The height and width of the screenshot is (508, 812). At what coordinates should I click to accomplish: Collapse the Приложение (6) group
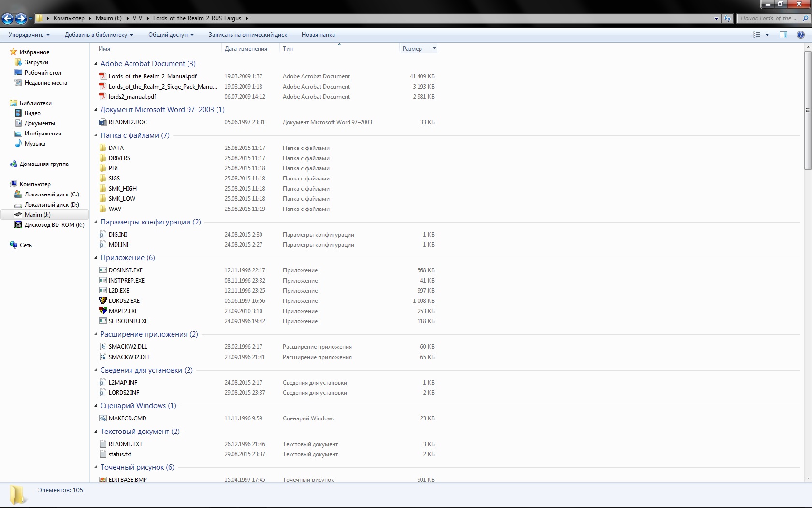96,258
